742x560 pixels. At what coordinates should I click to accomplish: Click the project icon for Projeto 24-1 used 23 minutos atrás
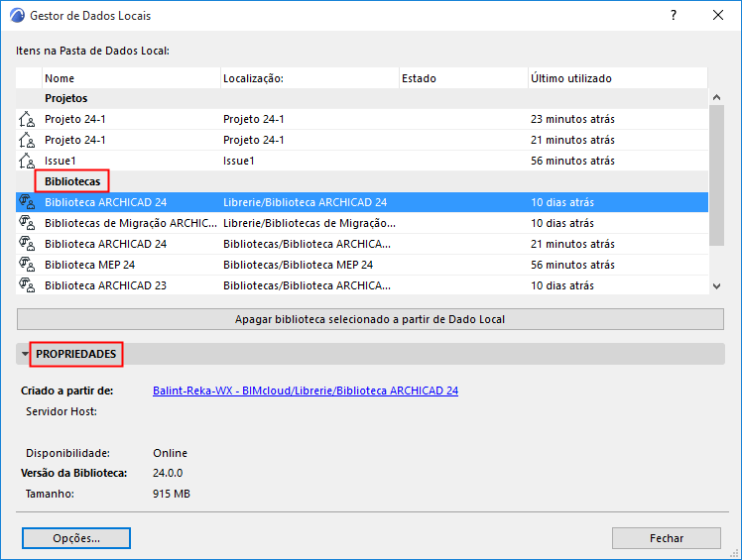pos(27,119)
